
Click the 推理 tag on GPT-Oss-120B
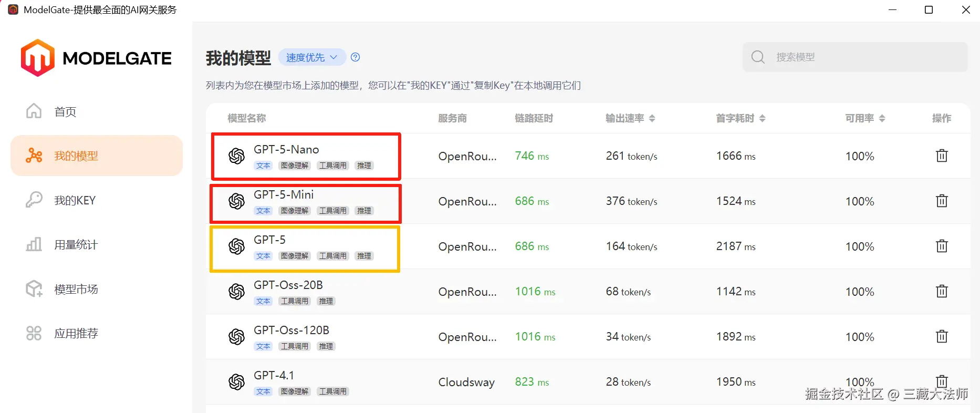click(326, 346)
